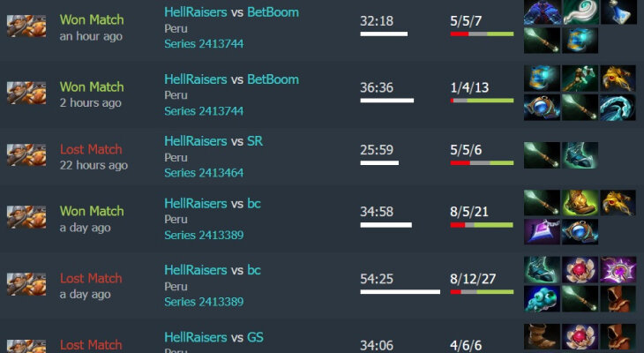The height and width of the screenshot is (353, 644).
Task: Click HellRaisers in the HellRaisers vs GS row
Action: coord(196,337)
